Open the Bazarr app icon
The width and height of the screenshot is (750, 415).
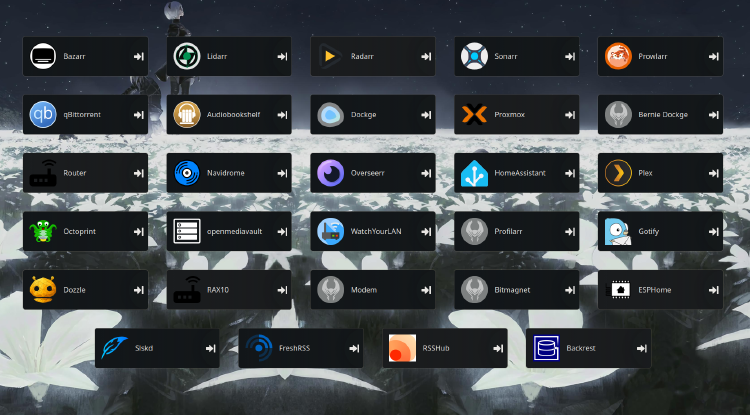tap(43, 56)
